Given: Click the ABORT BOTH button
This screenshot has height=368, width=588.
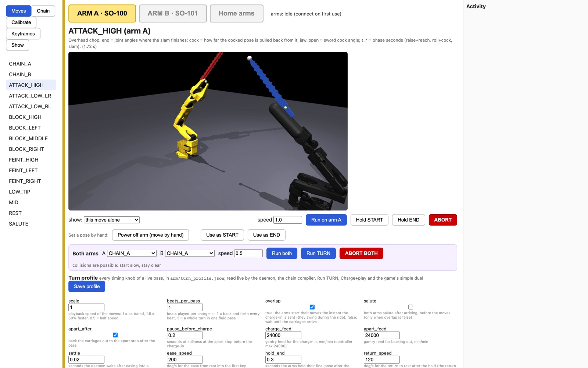Looking at the screenshot, I should 361,254.
